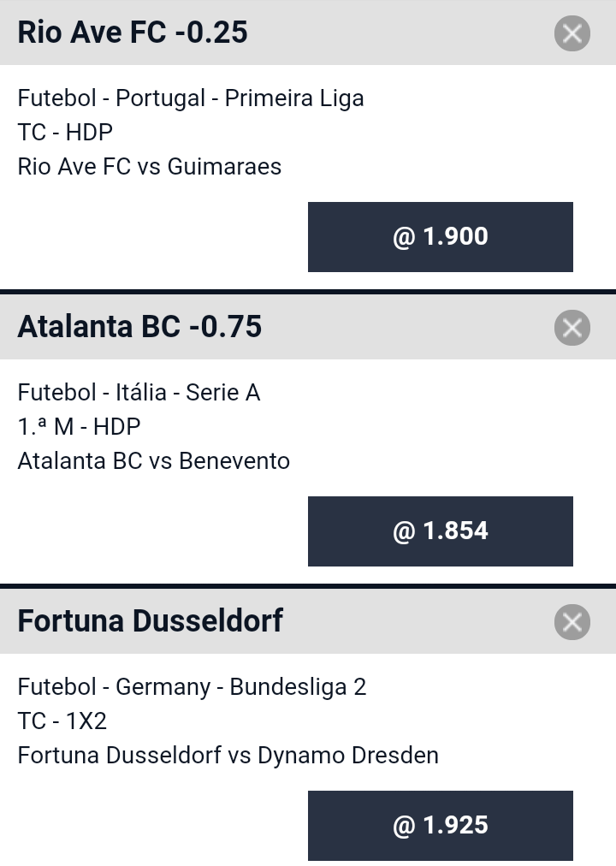The height and width of the screenshot is (866, 616).
Task: Click the TC - 1X2 market label
Action: coord(62,721)
